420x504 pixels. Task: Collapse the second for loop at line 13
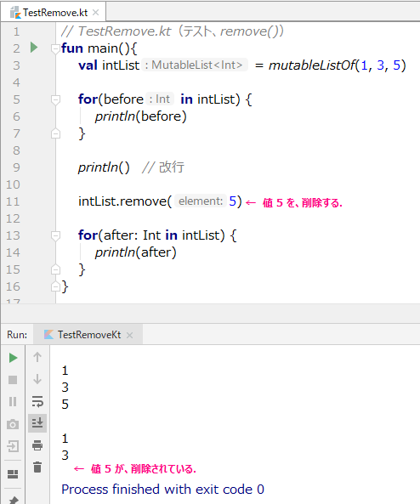tap(55, 235)
